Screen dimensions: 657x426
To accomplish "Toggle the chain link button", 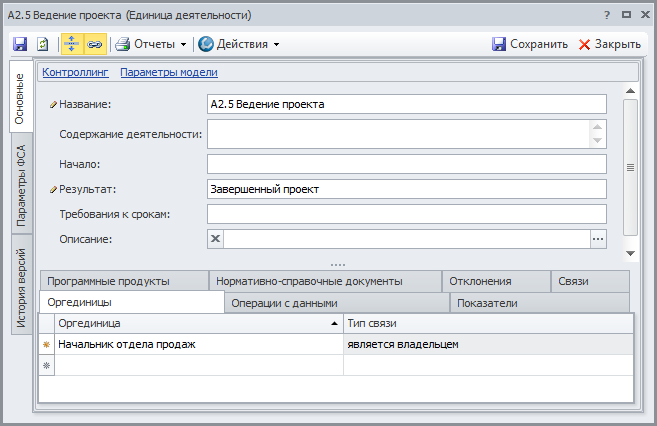I will pyautogui.click(x=94, y=44).
